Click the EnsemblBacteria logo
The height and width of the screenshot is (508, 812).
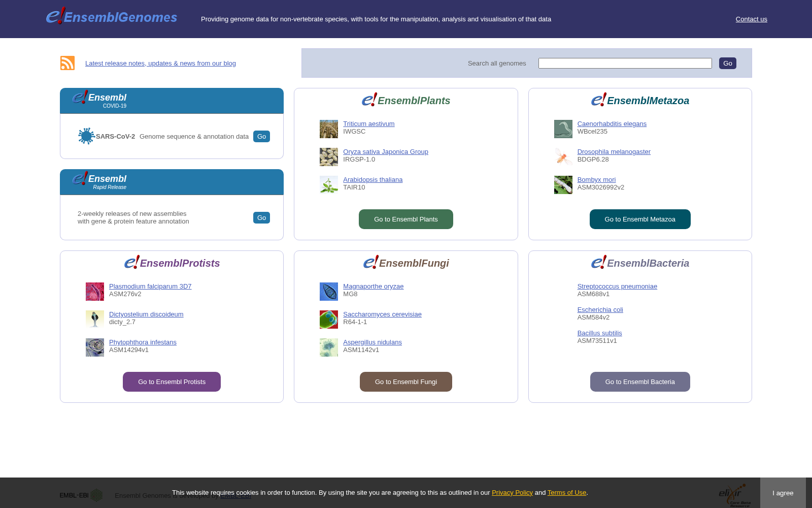tap(640, 263)
